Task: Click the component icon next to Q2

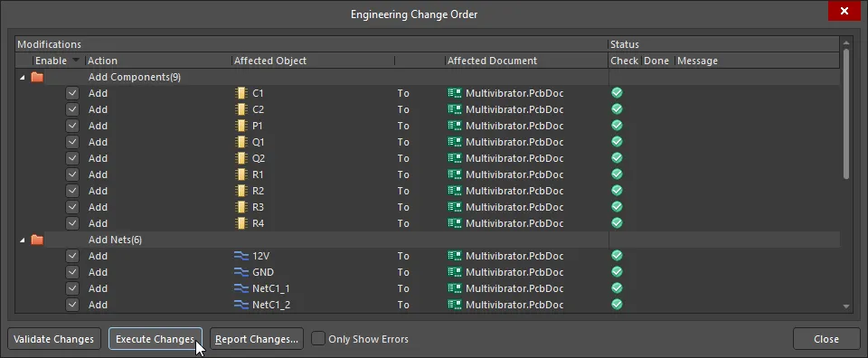Action: click(x=241, y=158)
